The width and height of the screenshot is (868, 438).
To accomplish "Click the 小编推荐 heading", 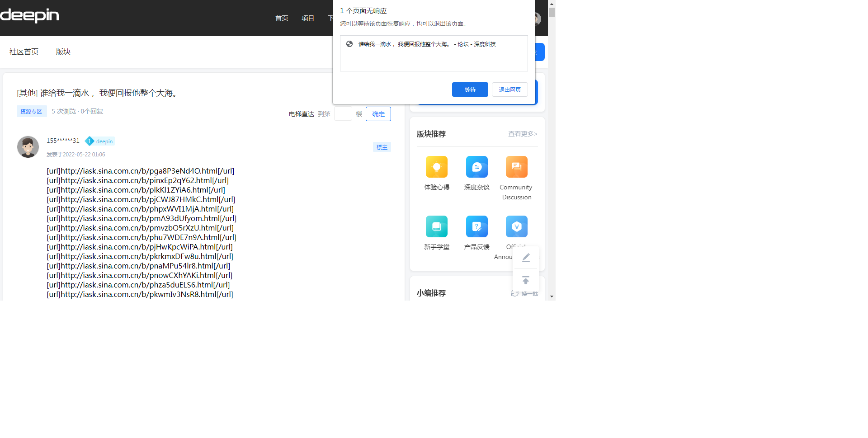I will (x=431, y=293).
